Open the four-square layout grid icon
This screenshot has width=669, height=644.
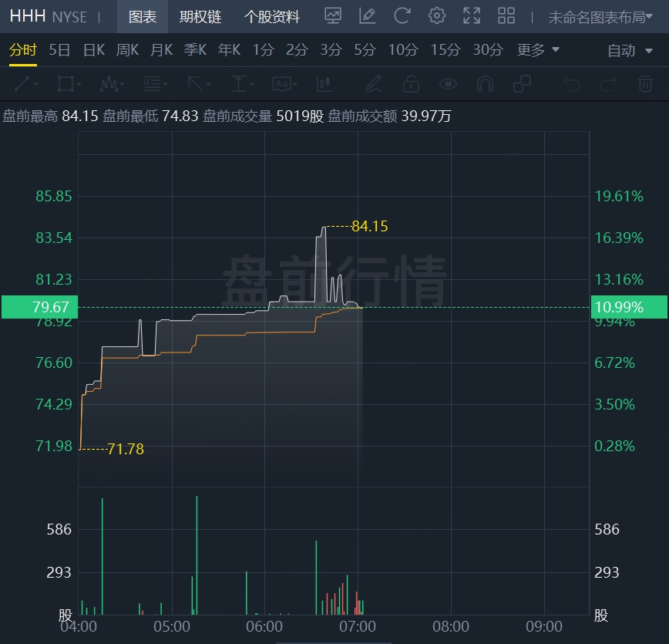pyautogui.click(x=506, y=16)
